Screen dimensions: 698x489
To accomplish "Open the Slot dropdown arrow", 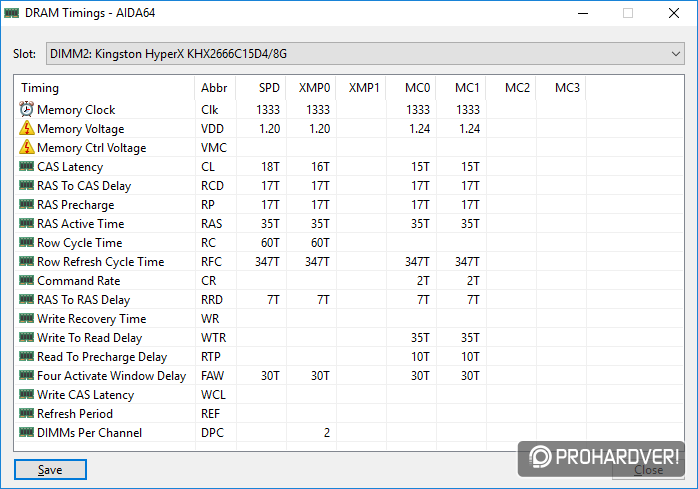I will tap(675, 54).
